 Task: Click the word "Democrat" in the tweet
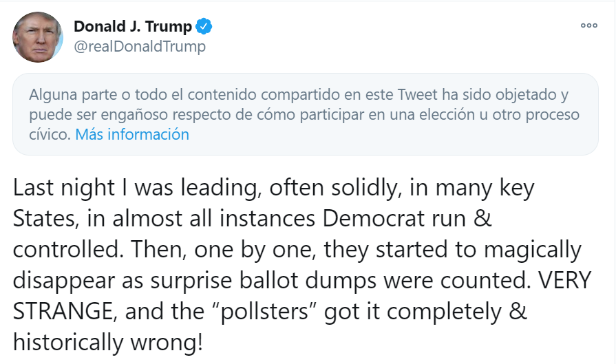(366, 219)
